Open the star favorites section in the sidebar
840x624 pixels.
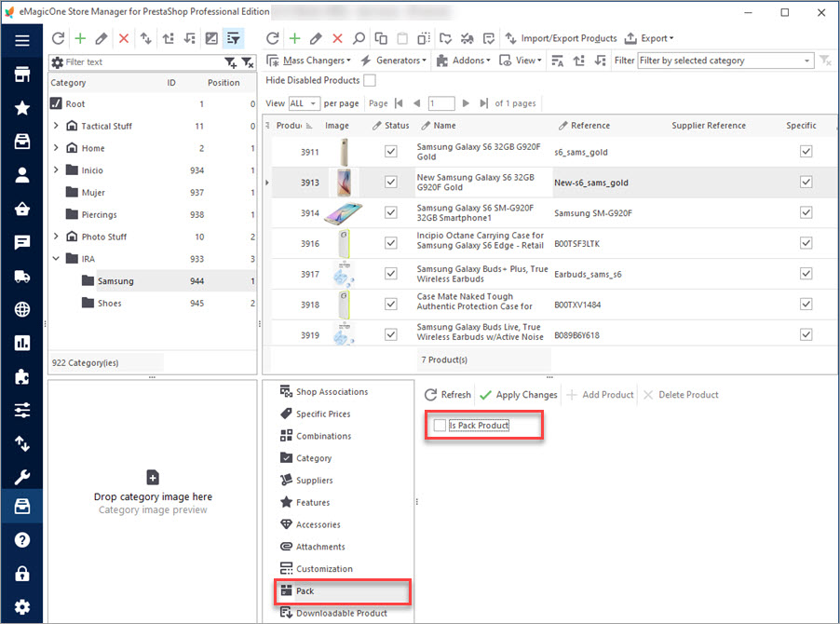22,108
